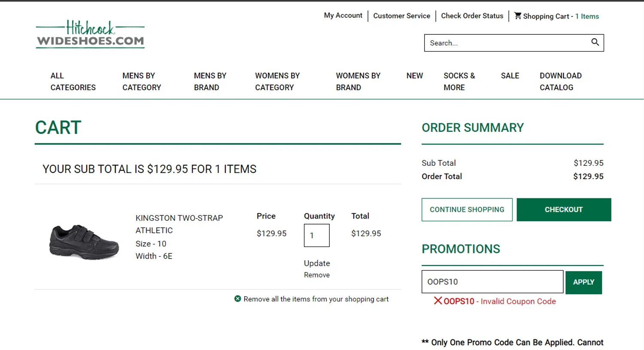Click Remove for the Kingston shoe

[317, 275]
